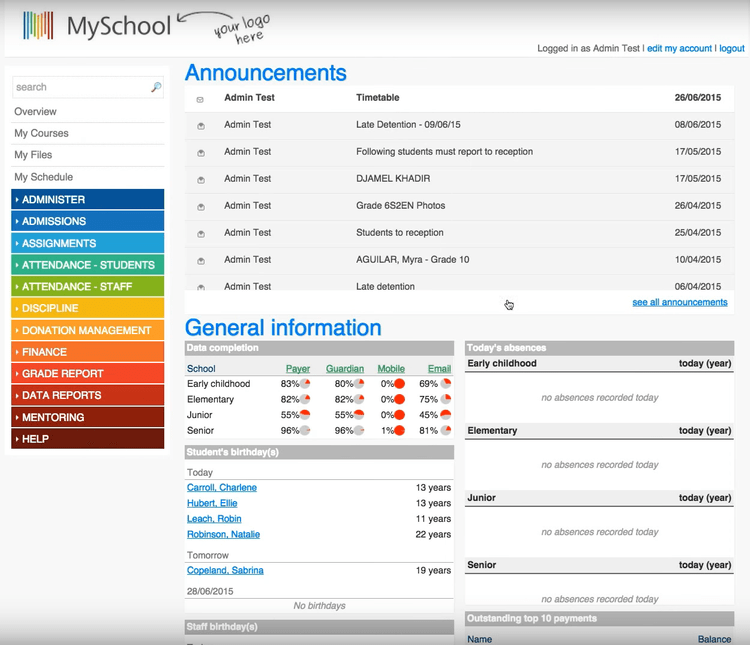Image resolution: width=750 pixels, height=645 pixels.
Task: Click the edit my account link
Action: [679, 48]
